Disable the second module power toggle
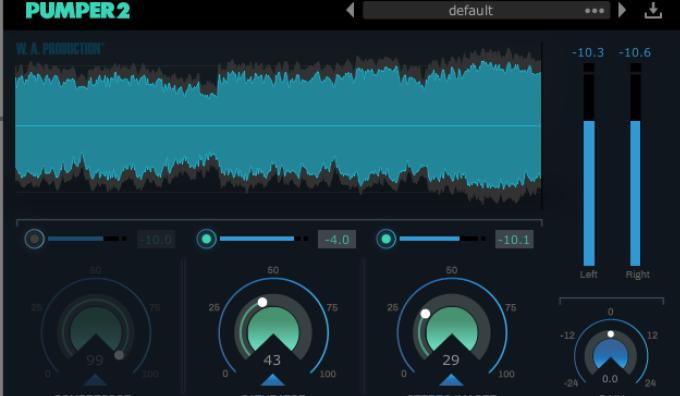Screen dimensions: 680x396 206,239
